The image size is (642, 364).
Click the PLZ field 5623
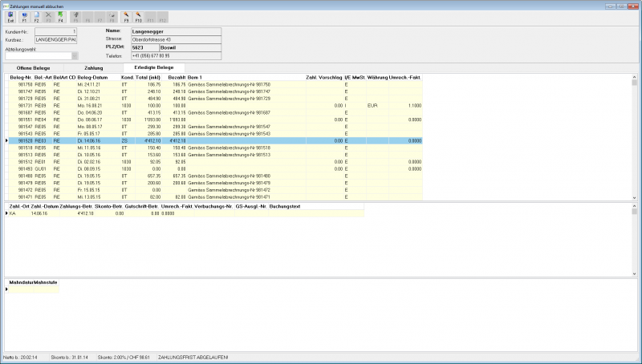click(145, 48)
